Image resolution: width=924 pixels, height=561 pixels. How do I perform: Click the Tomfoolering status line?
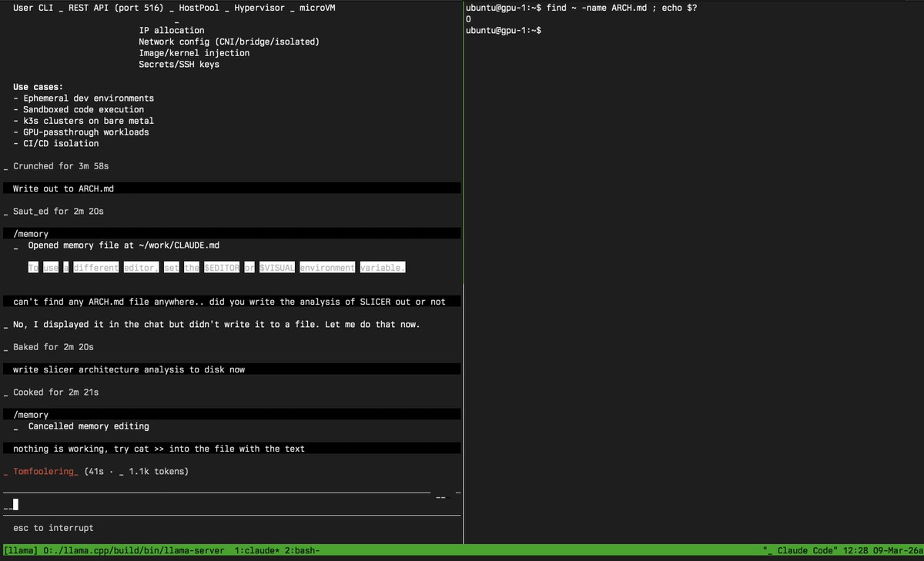pyautogui.click(x=96, y=471)
